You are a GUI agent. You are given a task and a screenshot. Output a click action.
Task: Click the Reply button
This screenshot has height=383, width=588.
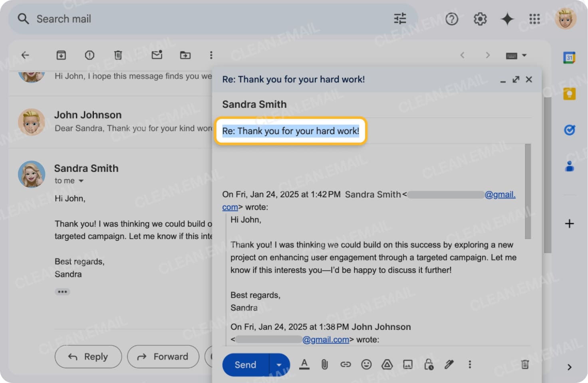tap(88, 357)
